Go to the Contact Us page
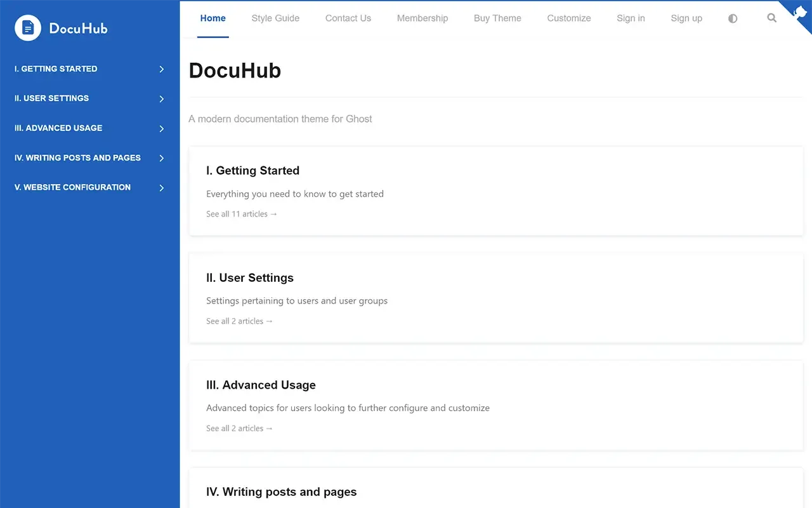The height and width of the screenshot is (508, 812). pyautogui.click(x=348, y=18)
